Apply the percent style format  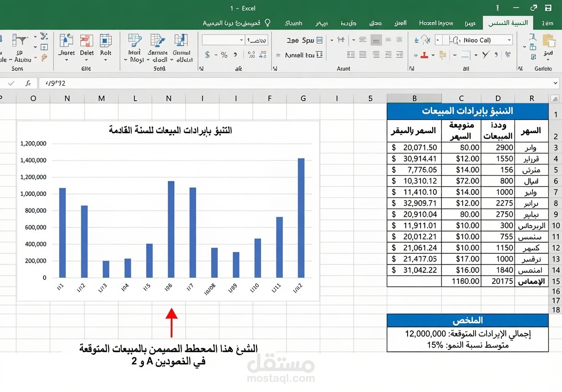(224, 55)
